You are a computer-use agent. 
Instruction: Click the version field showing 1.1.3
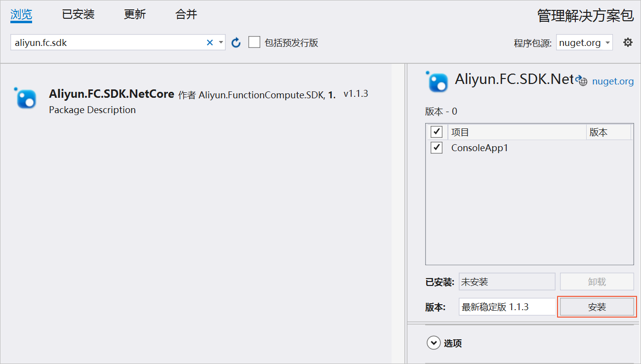point(508,307)
